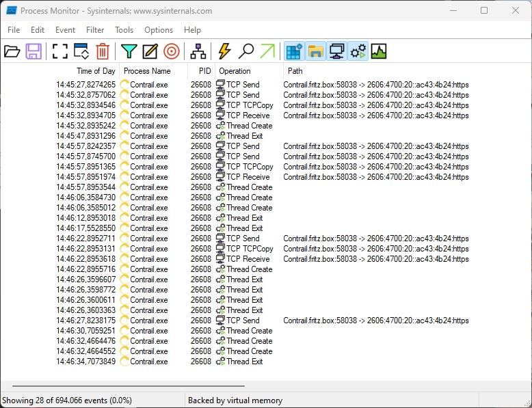Screen dimensions: 532x408
Task: Click the Open file toolbar icon
Action: (12, 51)
